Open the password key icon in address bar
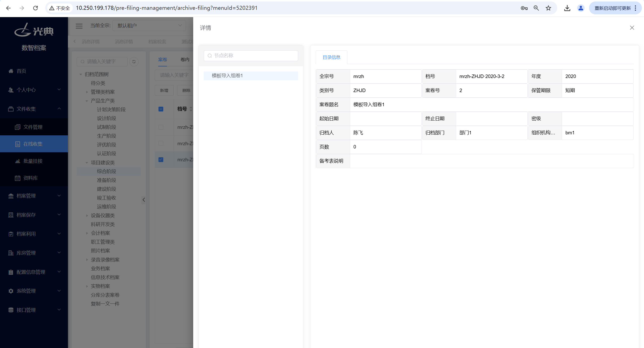Viewport: 644px width, 348px height. pos(524,8)
